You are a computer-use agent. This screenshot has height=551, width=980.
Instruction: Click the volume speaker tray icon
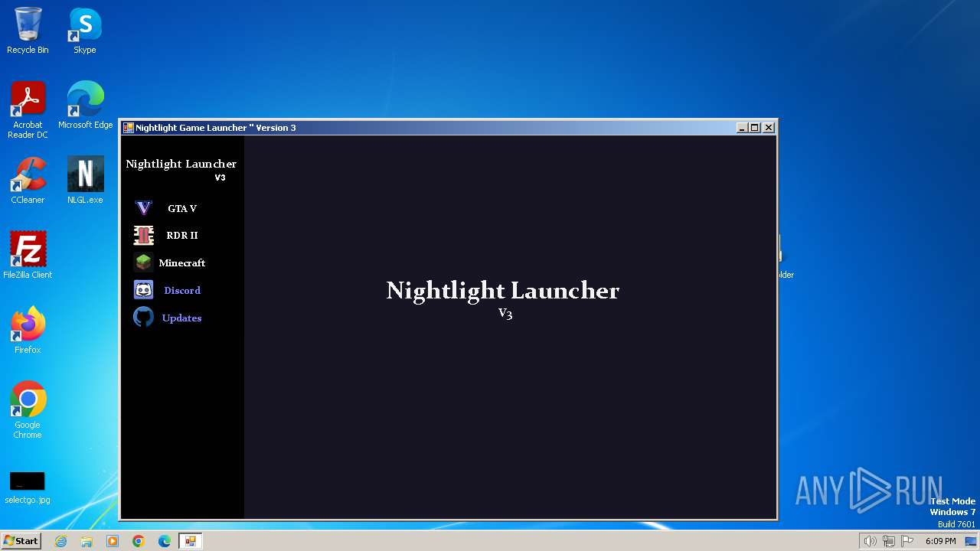click(870, 541)
